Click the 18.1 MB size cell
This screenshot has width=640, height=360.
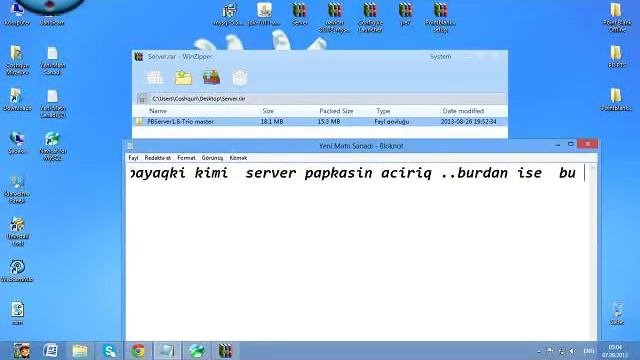[272, 122]
